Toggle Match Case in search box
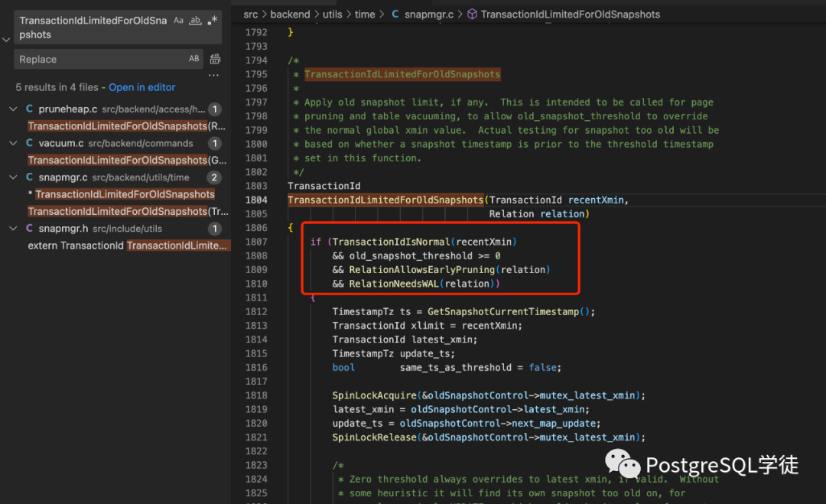The width and height of the screenshot is (826, 504). coord(178,21)
